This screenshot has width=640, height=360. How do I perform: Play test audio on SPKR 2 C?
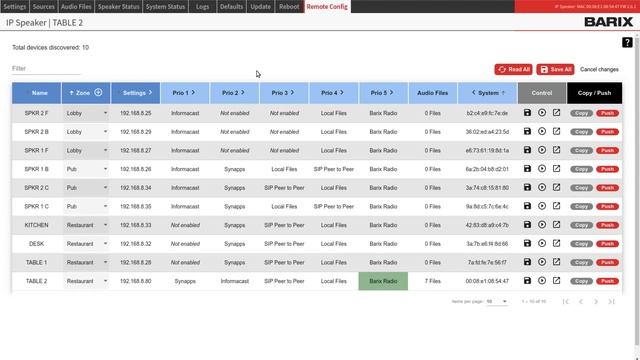tap(542, 187)
